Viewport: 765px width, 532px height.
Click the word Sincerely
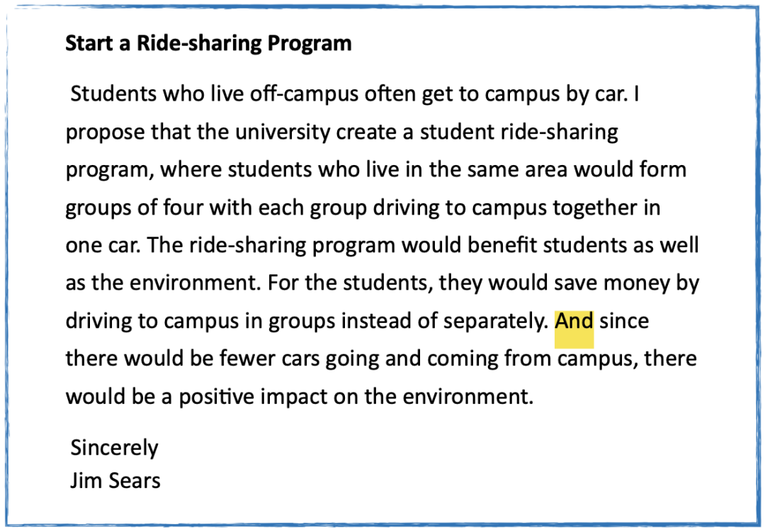(115, 448)
